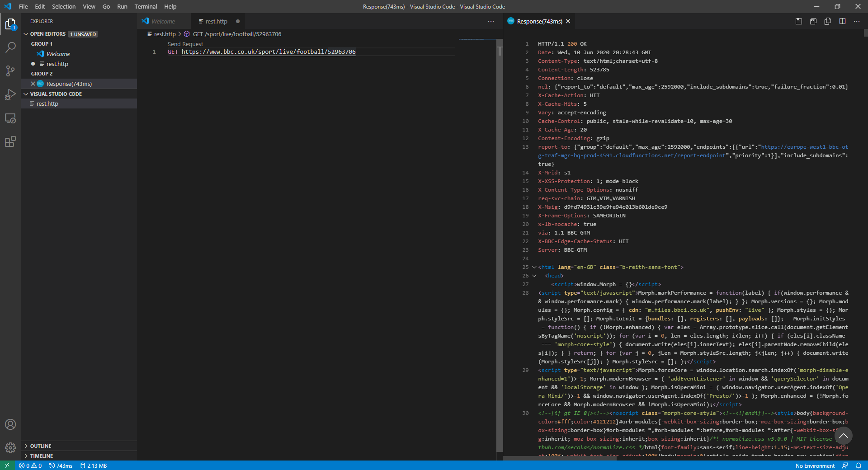Click the unsaved dot on rest.http tab
Image resolution: width=868 pixels, height=470 pixels.
(x=238, y=21)
